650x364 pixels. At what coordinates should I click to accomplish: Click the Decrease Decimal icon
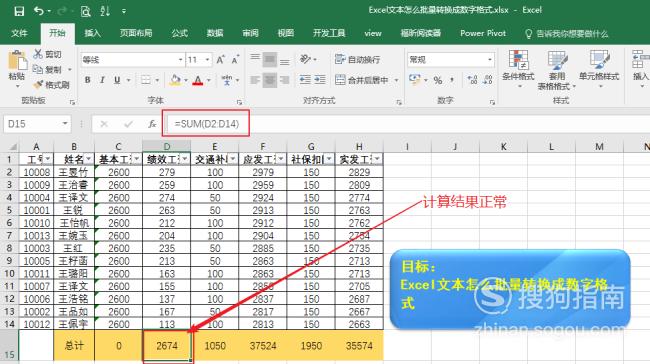488,80
